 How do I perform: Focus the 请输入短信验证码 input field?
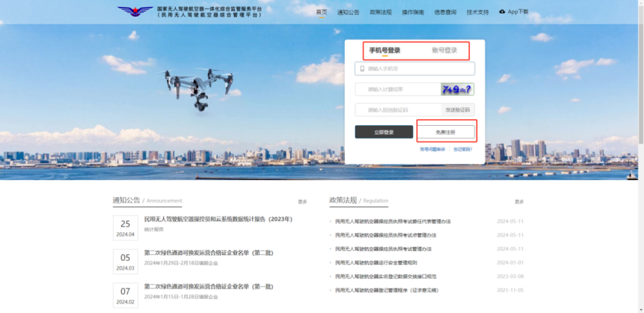(x=397, y=110)
